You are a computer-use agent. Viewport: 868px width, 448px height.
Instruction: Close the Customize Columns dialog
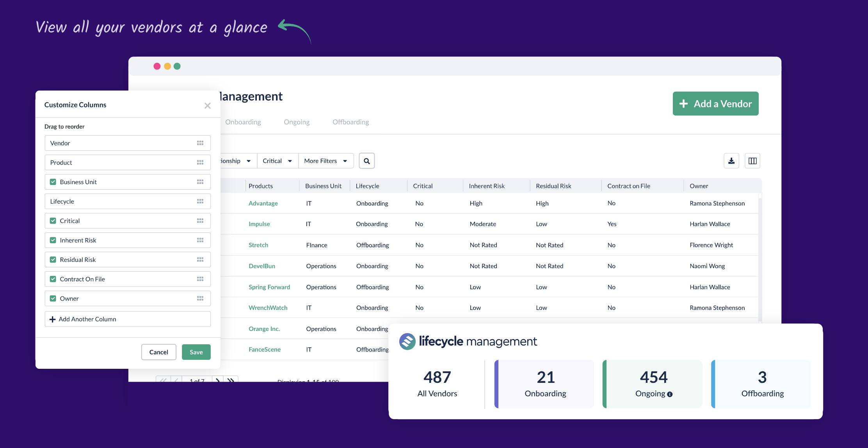coord(207,106)
